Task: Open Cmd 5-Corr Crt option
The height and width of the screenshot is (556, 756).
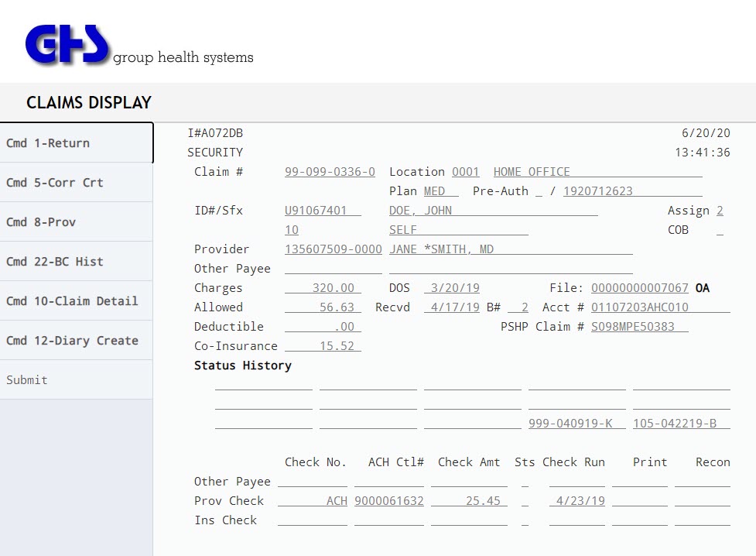Action: click(x=76, y=183)
